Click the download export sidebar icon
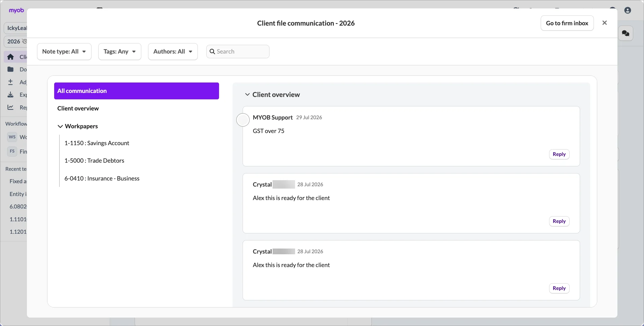 click(x=10, y=95)
